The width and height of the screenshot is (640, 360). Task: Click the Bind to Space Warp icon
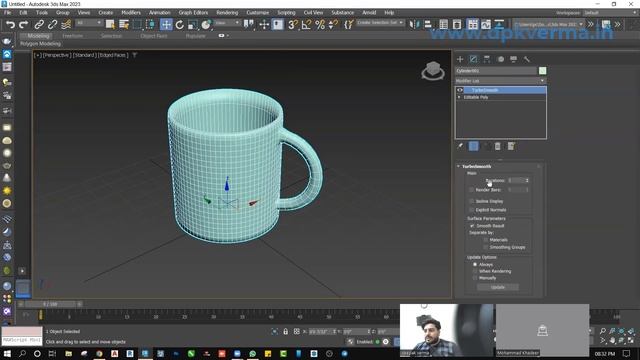[66, 25]
